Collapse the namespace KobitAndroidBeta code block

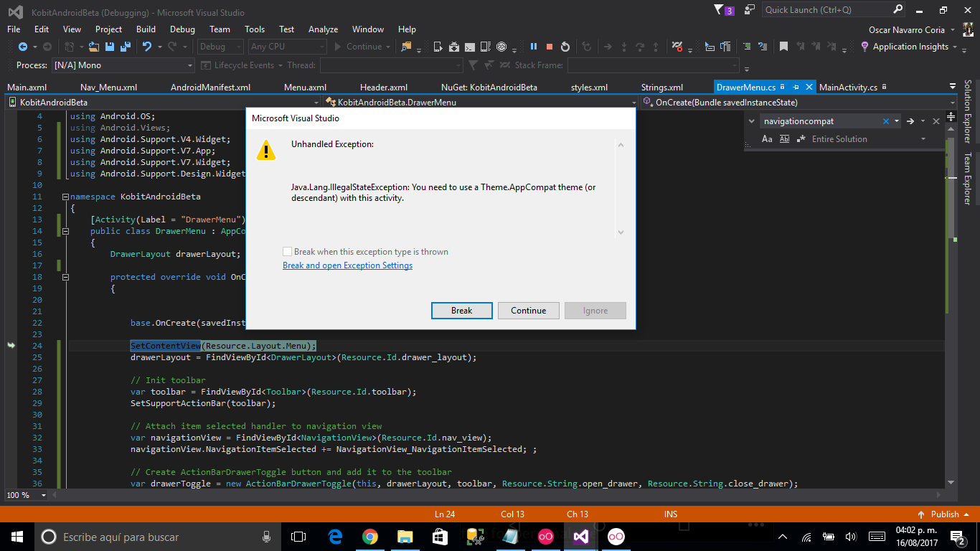click(x=65, y=197)
